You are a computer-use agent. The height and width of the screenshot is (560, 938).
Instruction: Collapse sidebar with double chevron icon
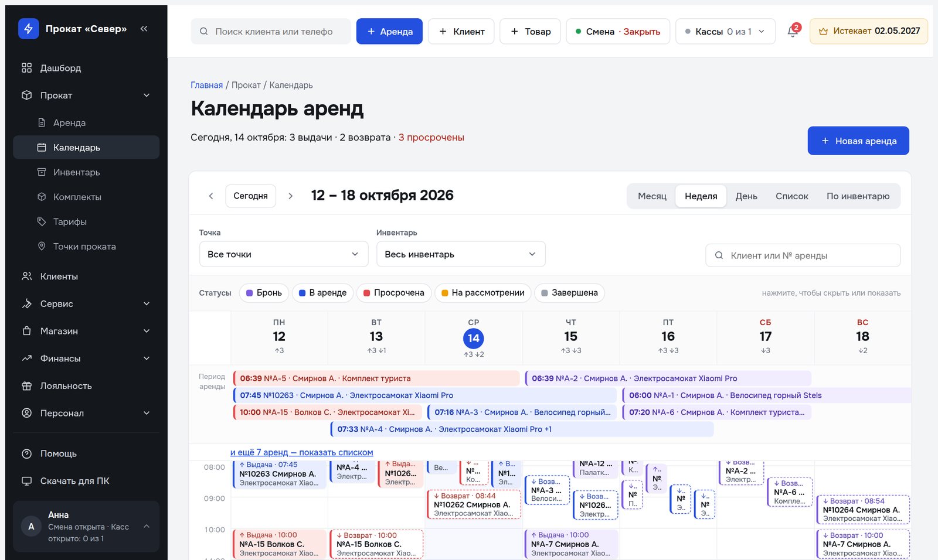144,29
